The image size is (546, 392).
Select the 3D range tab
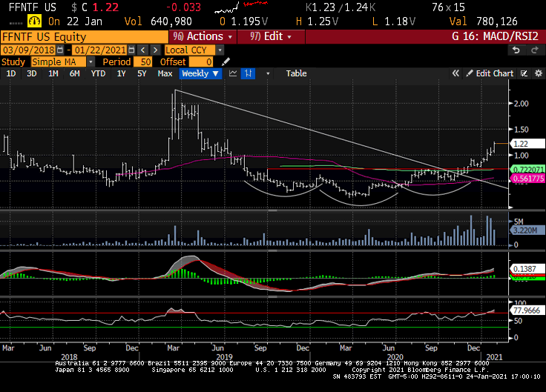click(32, 73)
